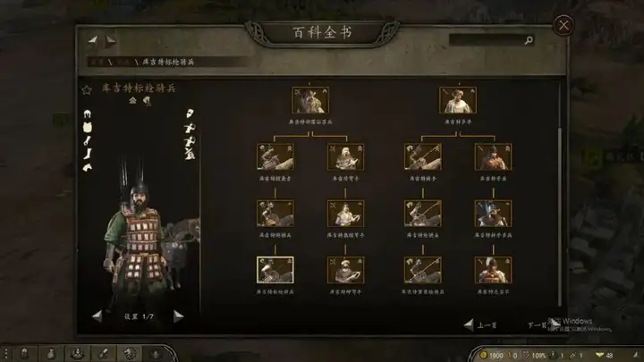Go back with encyclopedia left navigation arrow
Image resolution: width=644 pixels, height=362 pixels.
tap(93, 40)
